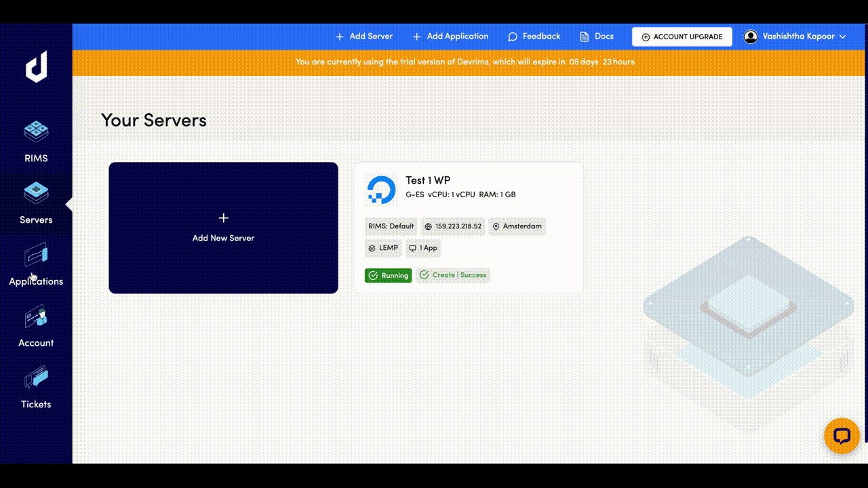Screen dimensions: 868x488
Task: Open the Test 1 WP server title
Action: 428,180
